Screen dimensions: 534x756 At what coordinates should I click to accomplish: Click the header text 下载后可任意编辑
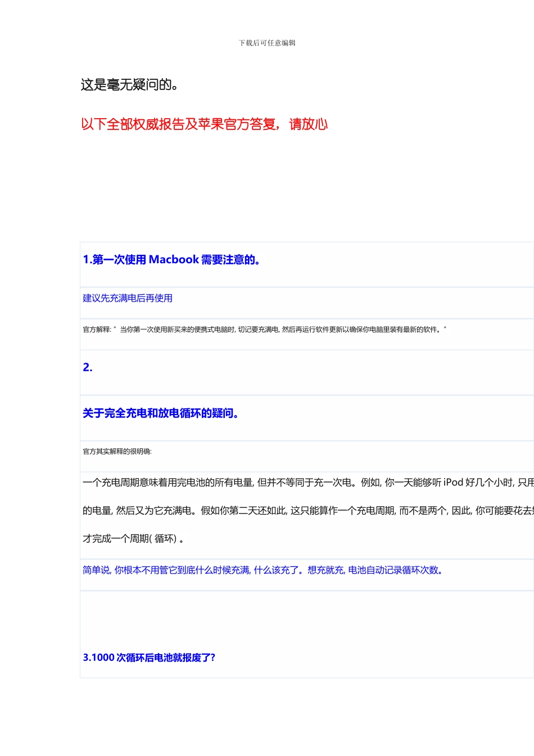(267, 43)
